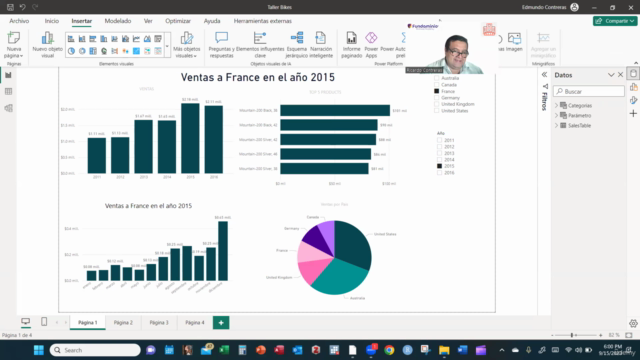The width and height of the screenshot is (640, 360).
Task: Insert a Nuevo objeto visual
Action: [47, 44]
